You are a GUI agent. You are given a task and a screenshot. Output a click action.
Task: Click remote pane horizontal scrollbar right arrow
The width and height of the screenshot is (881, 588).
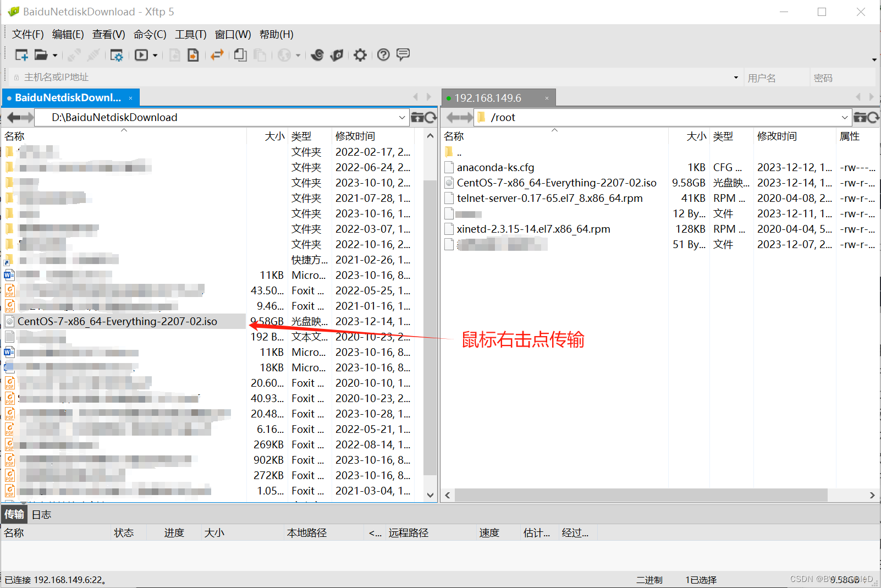872,495
